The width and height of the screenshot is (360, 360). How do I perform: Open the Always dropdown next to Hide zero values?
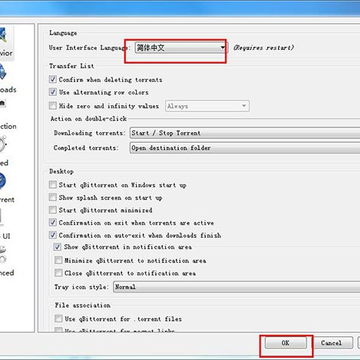click(x=207, y=106)
